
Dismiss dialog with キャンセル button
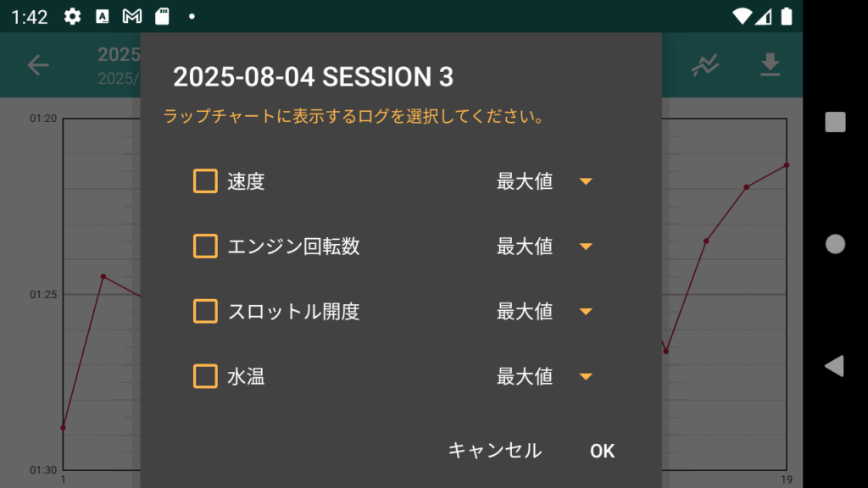click(x=495, y=451)
